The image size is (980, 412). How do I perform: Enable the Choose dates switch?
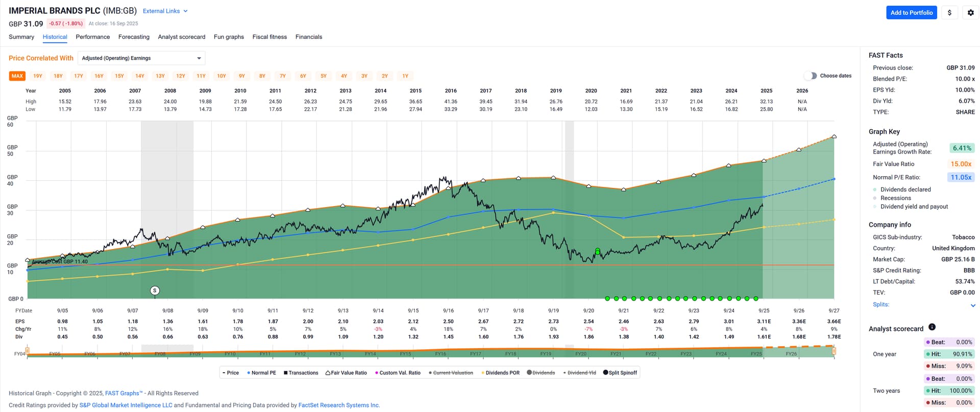810,76
